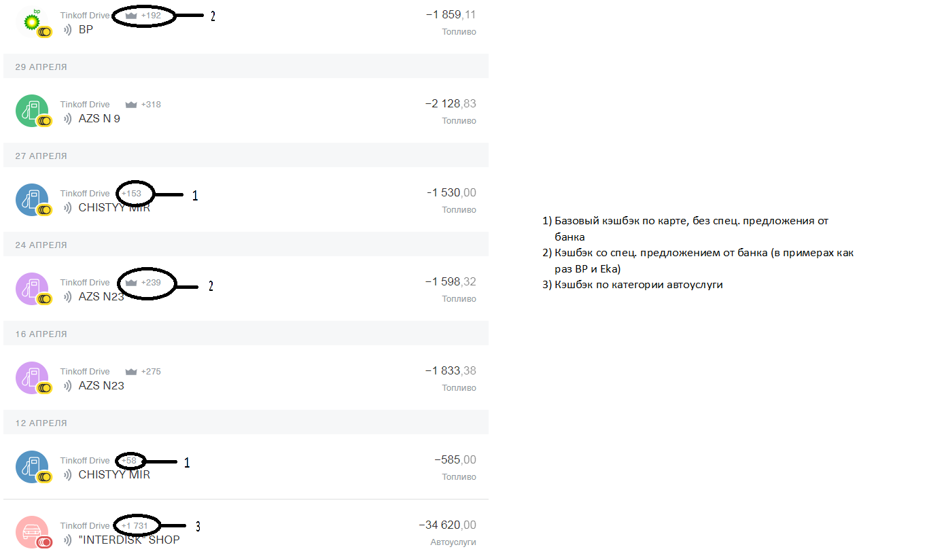Image resolution: width=929 pixels, height=560 pixels.
Task: Click the red car icon for INTERDISK SHOP
Action: (x=31, y=532)
